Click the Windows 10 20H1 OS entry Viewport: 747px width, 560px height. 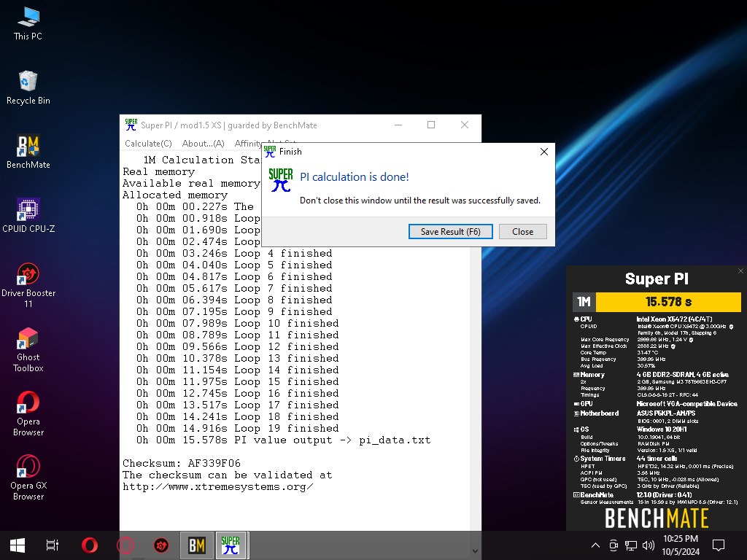662,429
